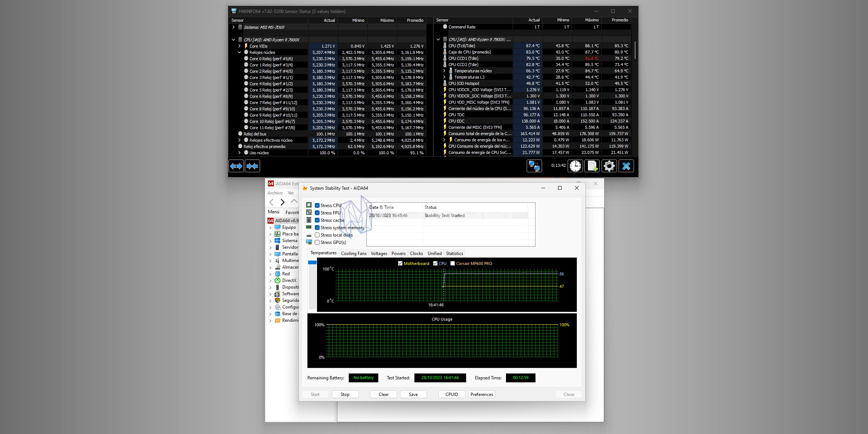Viewport: 868px width, 434px height.
Task: Open CPUID from stability test
Action: tap(452, 395)
